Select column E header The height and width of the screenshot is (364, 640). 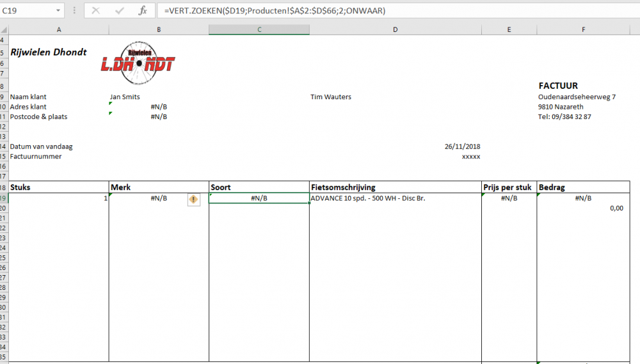(509, 30)
